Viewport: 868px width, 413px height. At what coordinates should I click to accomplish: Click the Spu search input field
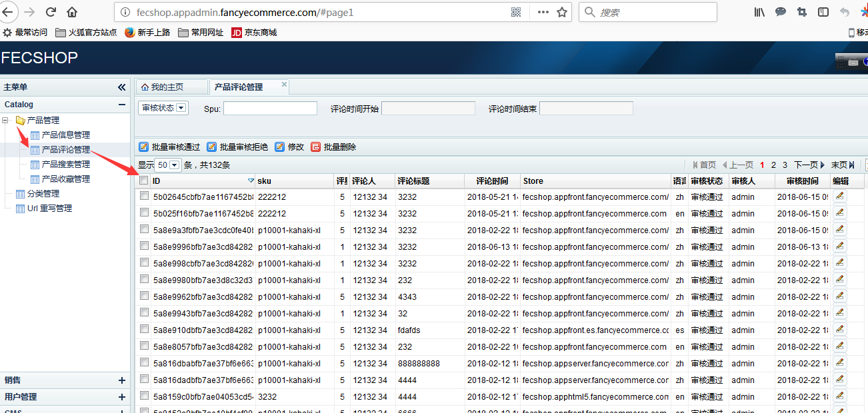click(x=270, y=109)
